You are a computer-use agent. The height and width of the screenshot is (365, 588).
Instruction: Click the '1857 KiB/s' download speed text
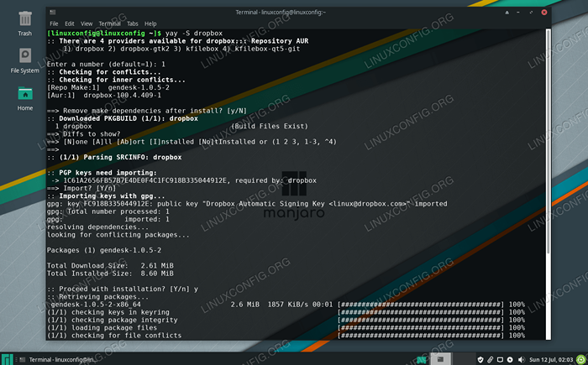point(287,305)
